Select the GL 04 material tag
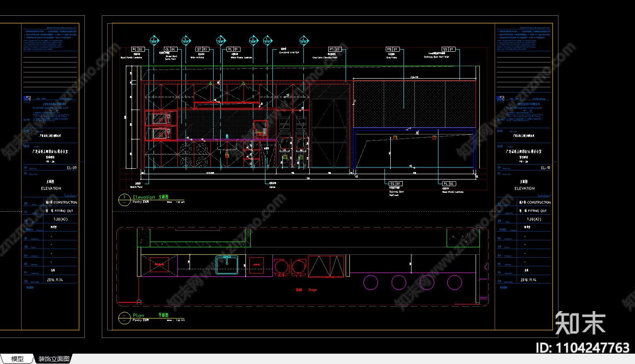The image size is (635, 364). (171, 49)
